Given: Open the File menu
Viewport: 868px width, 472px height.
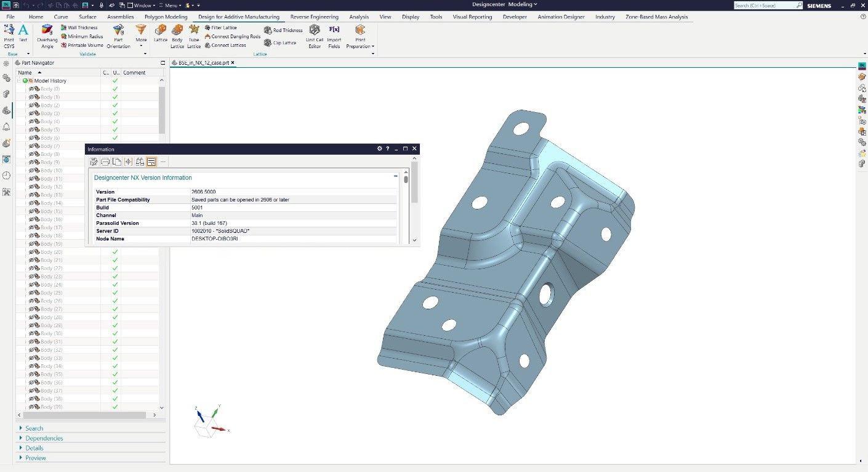Looking at the screenshot, I should pyautogui.click(x=10, y=17).
